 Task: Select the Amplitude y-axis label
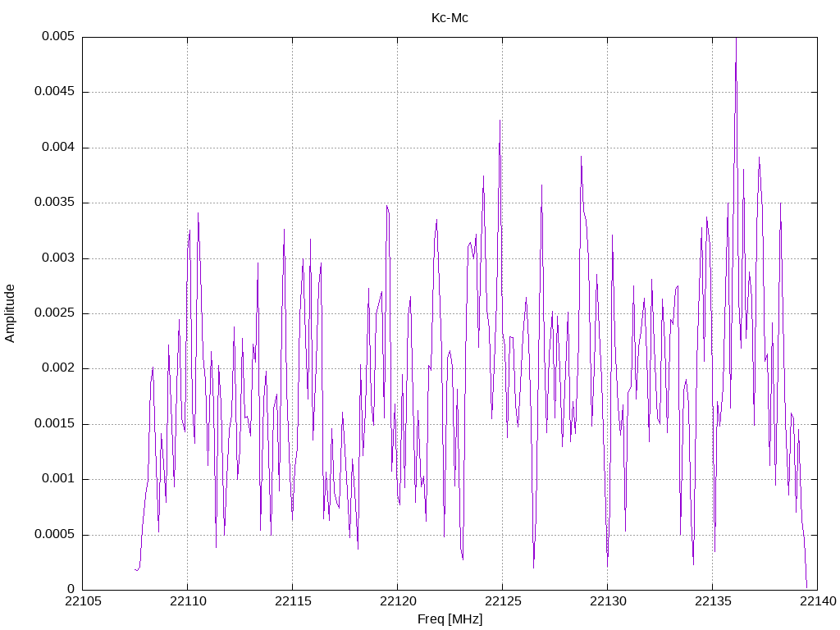click(10, 313)
